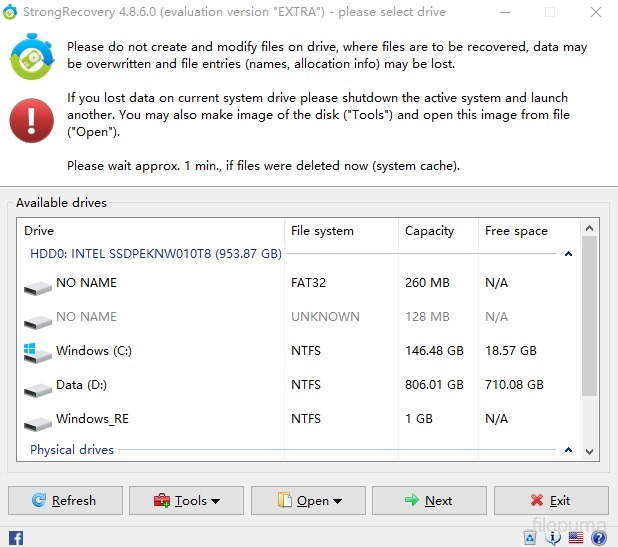This screenshot has height=547, width=618.
Task: Click the Data (D:) drive icon
Action: (x=38, y=386)
